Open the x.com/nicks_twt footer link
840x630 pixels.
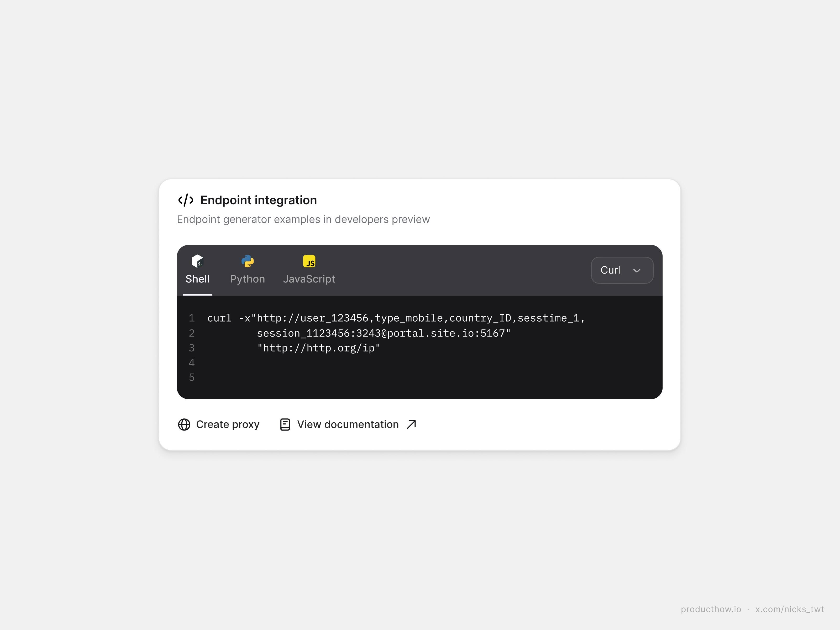[790, 610]
